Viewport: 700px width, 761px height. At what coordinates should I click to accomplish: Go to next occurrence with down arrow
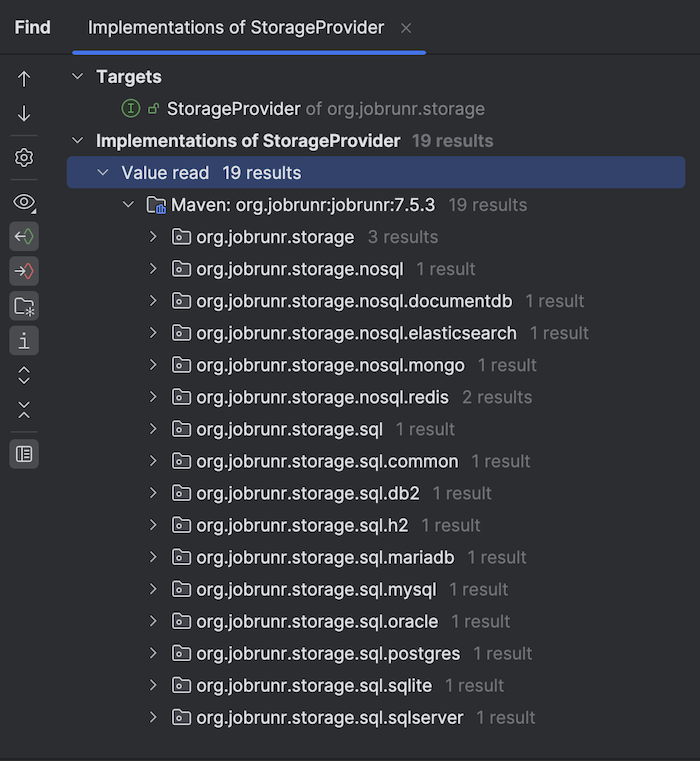(24, 114)
